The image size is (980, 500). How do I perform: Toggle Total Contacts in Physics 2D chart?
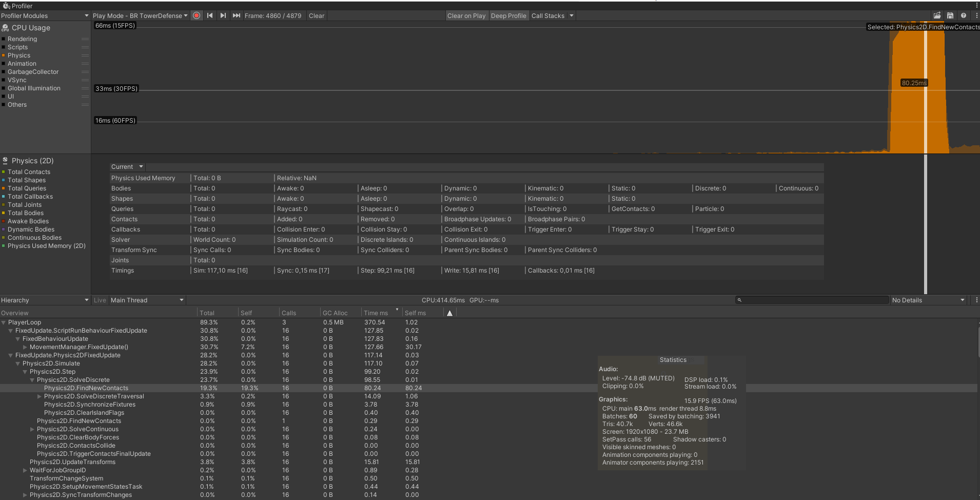[29, 172]
